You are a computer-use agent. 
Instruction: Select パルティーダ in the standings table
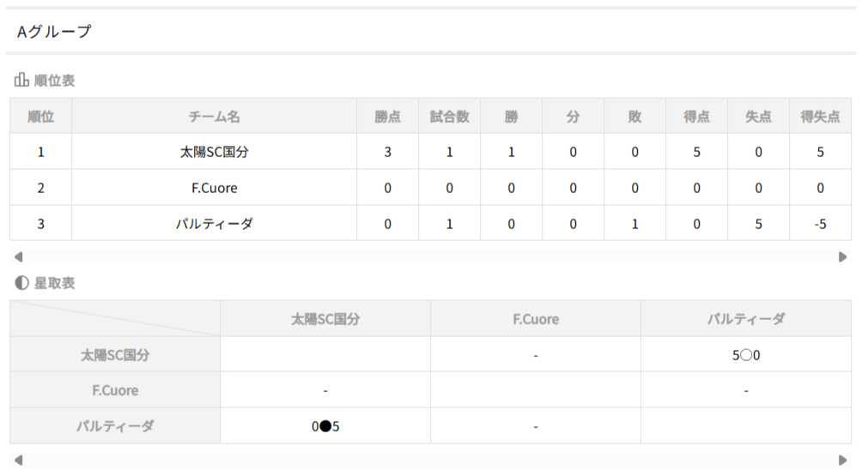point(215,224)
